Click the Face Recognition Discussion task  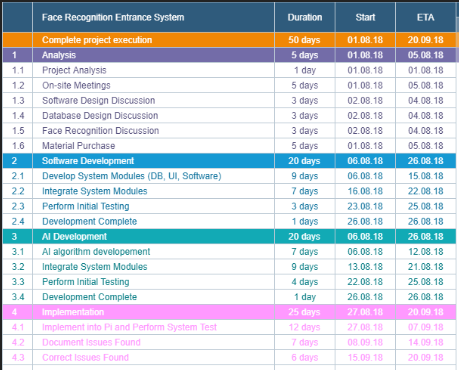[100, 131]
